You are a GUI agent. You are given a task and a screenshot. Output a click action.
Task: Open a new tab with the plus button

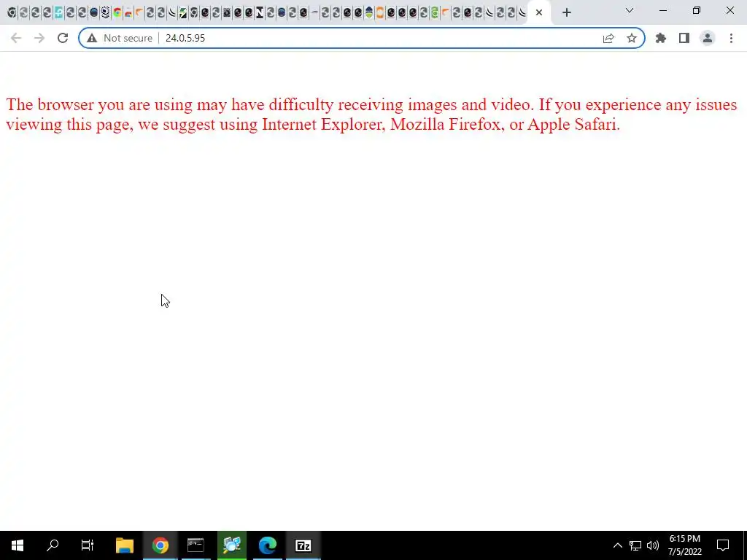[566, 13]
